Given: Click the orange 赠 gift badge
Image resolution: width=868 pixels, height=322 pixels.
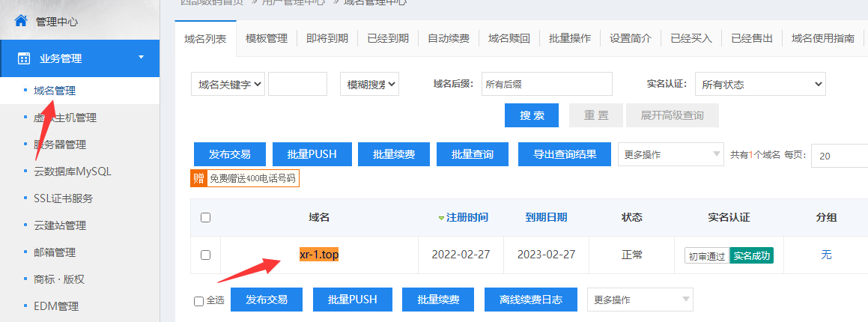Looking at the screenshot, I should 198,179.
